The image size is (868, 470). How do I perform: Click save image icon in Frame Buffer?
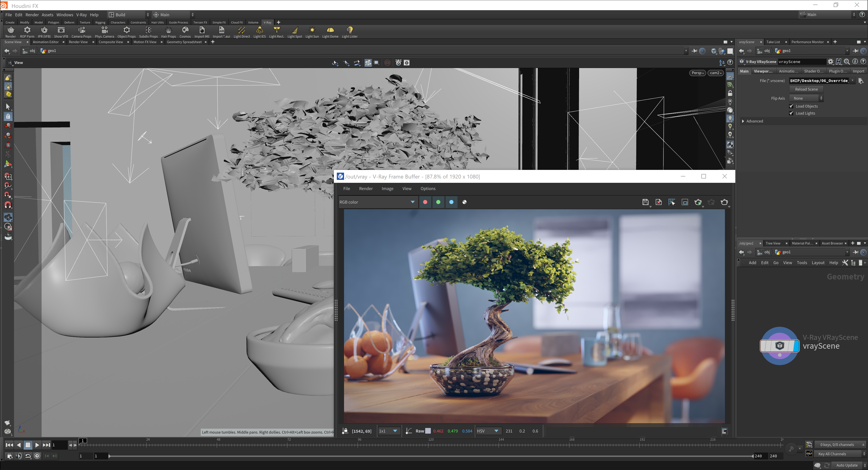tap(645, 202)
